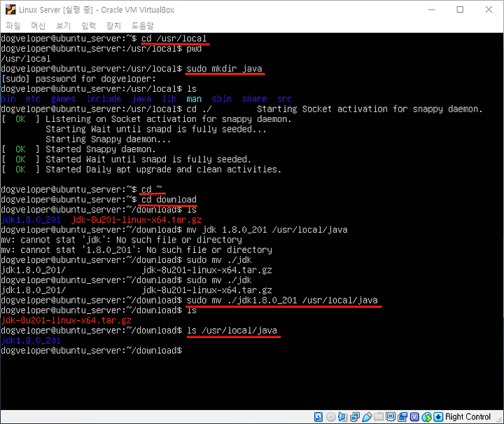Click the 'ls /usr/local/java' command text
The image size is (504, 424).
click(x=232, y=330)
